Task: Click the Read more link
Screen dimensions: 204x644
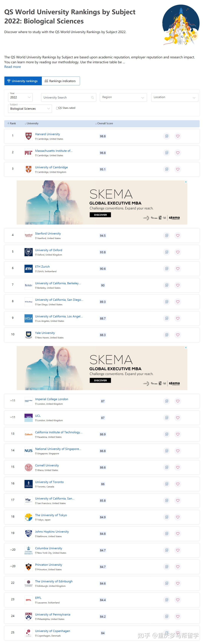Action: point(12,67)
